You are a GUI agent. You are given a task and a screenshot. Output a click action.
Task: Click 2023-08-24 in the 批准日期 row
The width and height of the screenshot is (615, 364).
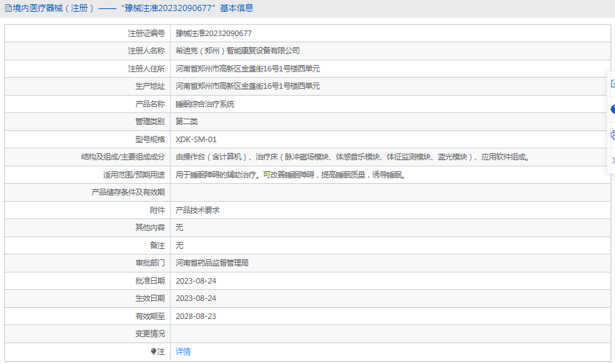click(x=196, y=281)
